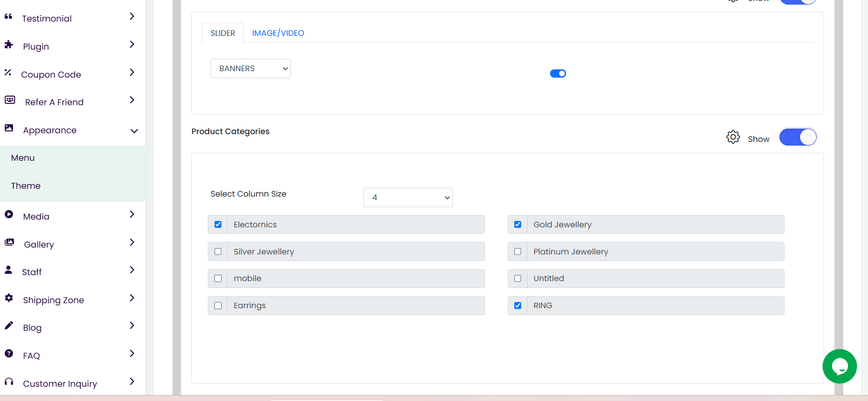Viewport: 868px width, 401px height.
Task: Open the Select Column Size dropdown
Action: [x=408, y=198]
